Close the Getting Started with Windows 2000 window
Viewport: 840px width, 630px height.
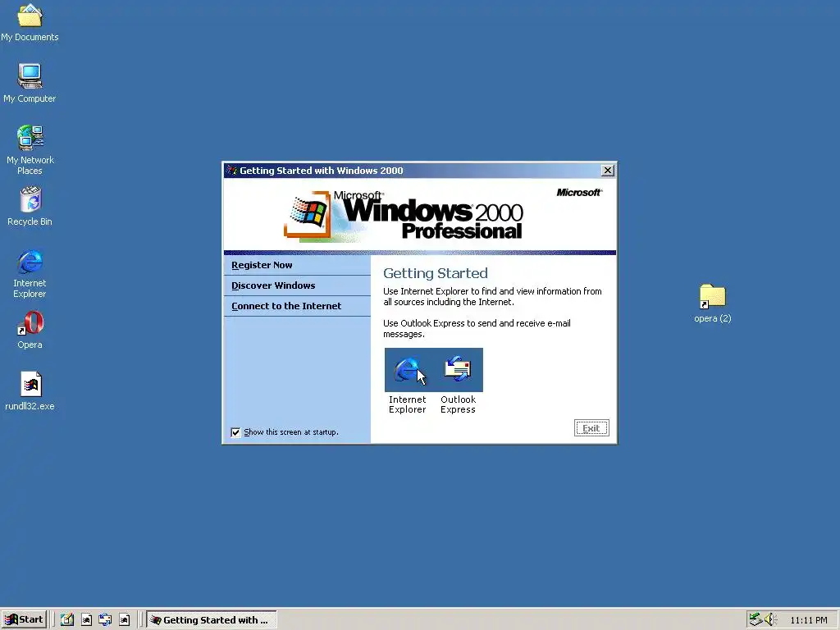[x=608, y=171]
